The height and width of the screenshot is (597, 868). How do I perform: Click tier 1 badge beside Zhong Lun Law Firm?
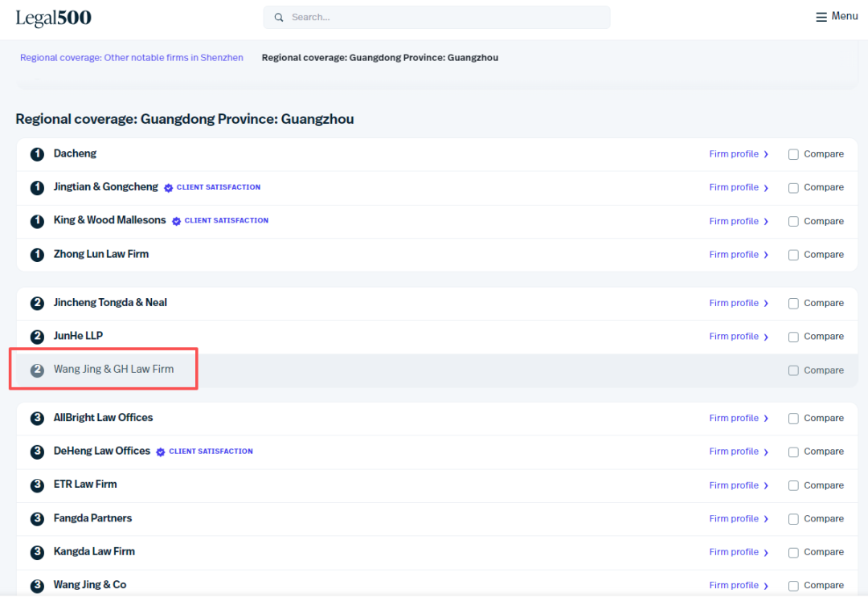click(x=37, y=255)
